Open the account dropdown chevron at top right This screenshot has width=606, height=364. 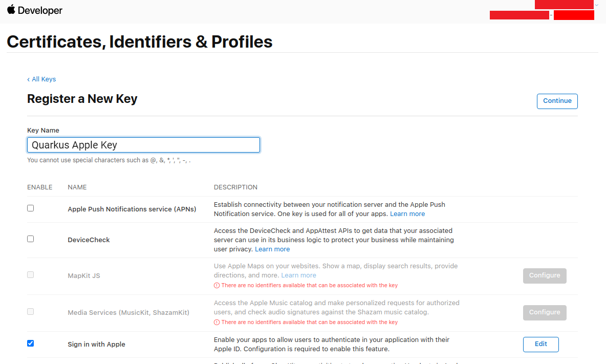pyautogui.click(x=596, y=5)
